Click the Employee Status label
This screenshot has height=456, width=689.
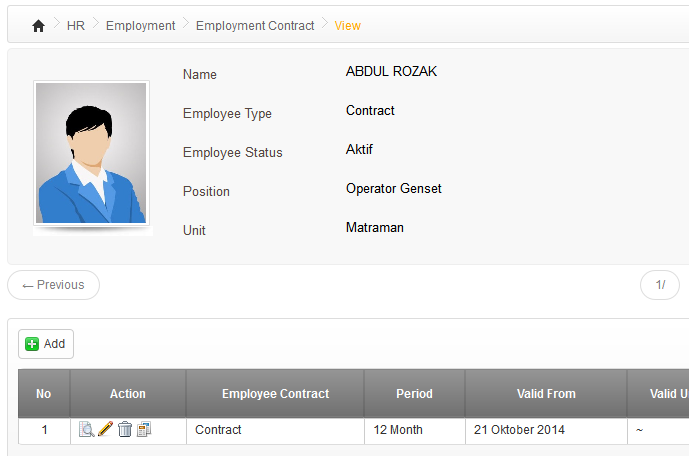233,152
